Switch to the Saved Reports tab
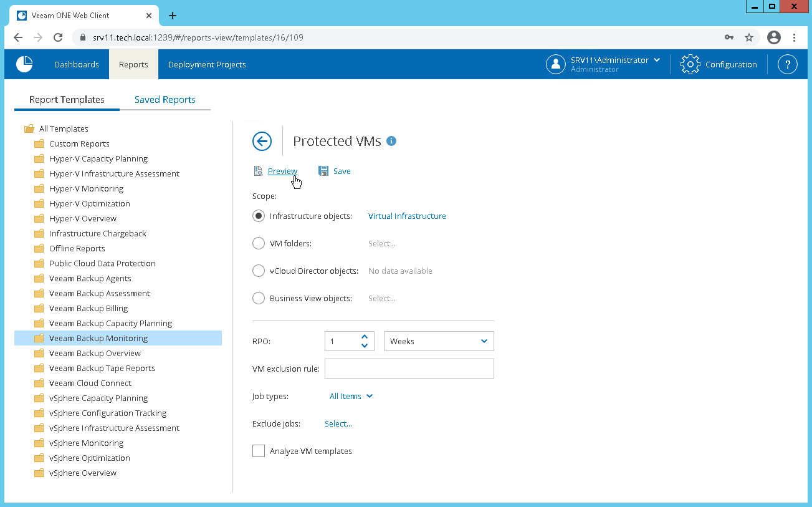Viewport: 812px width, 507px height. [165, 100]
